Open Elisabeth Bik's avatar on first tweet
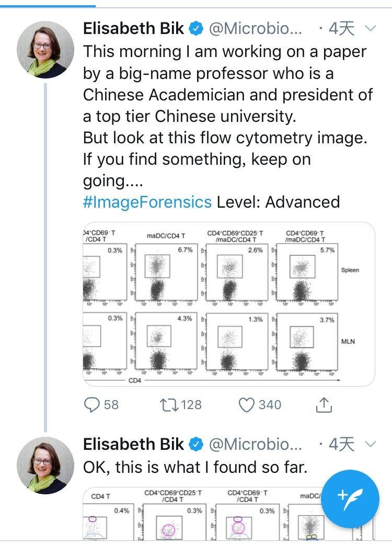Screen dimensions: 392x544 (45, 50)
